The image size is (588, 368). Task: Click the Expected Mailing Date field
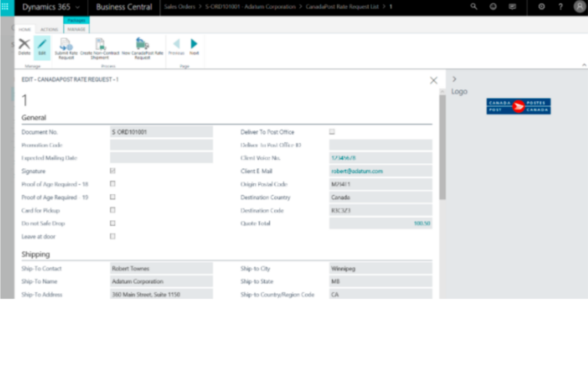click(161, 158)
